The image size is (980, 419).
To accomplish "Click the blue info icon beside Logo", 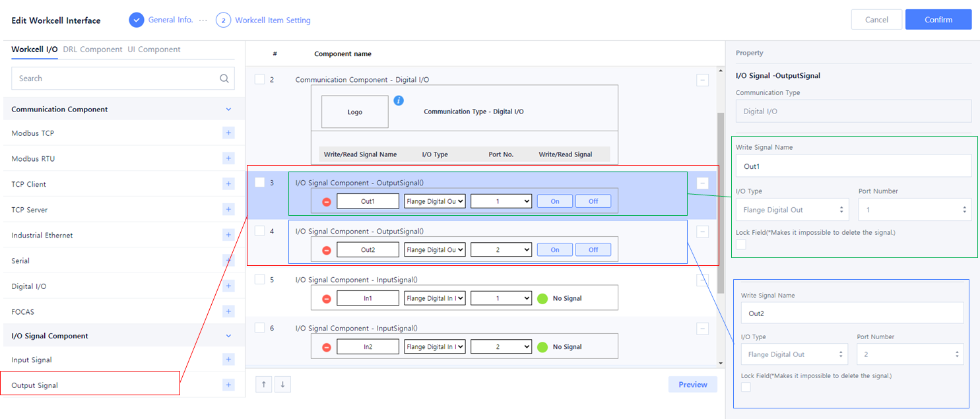I will coord(399,101).
